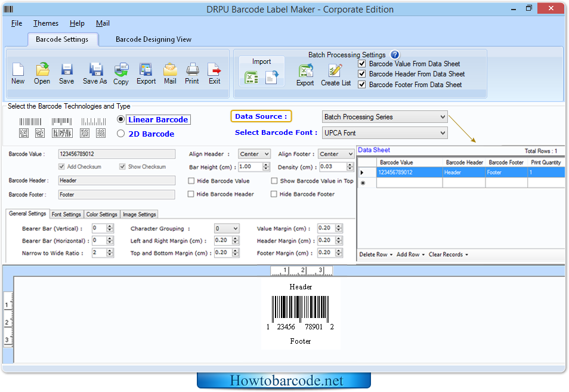
Task: Select the Barcode Settings tab
Action: [62, 39]
